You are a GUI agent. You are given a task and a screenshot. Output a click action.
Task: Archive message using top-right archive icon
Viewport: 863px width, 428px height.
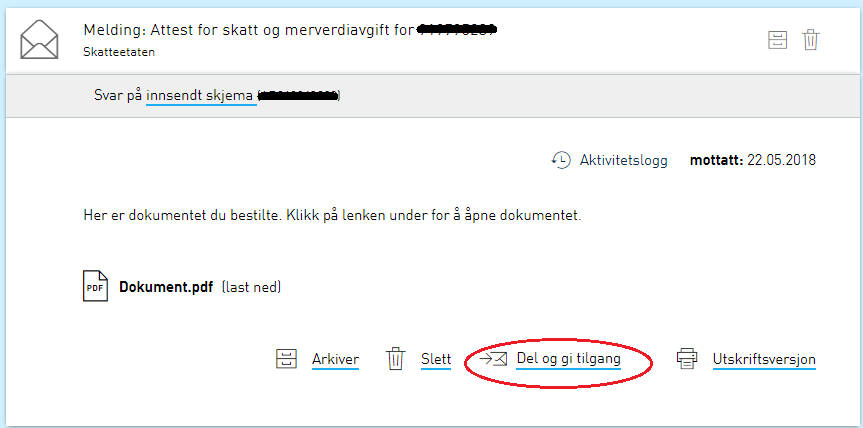pyautogui.click(x=777, y=40)
